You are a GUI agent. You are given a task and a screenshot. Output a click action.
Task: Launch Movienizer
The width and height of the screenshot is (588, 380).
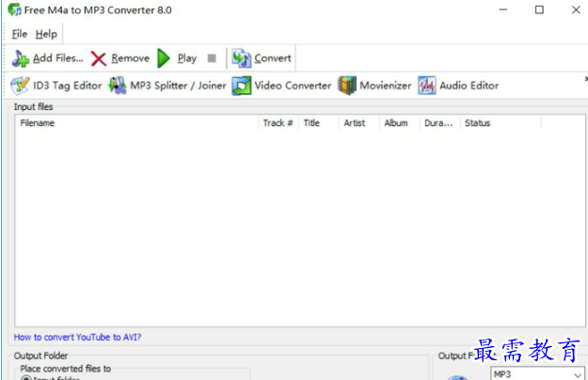(x=374, y=86)
